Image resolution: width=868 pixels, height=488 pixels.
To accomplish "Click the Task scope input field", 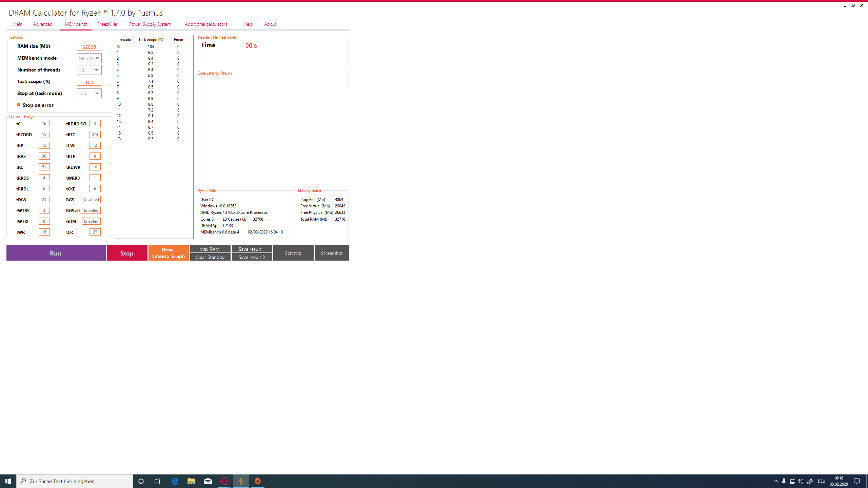I will click(x=89, y=82).
